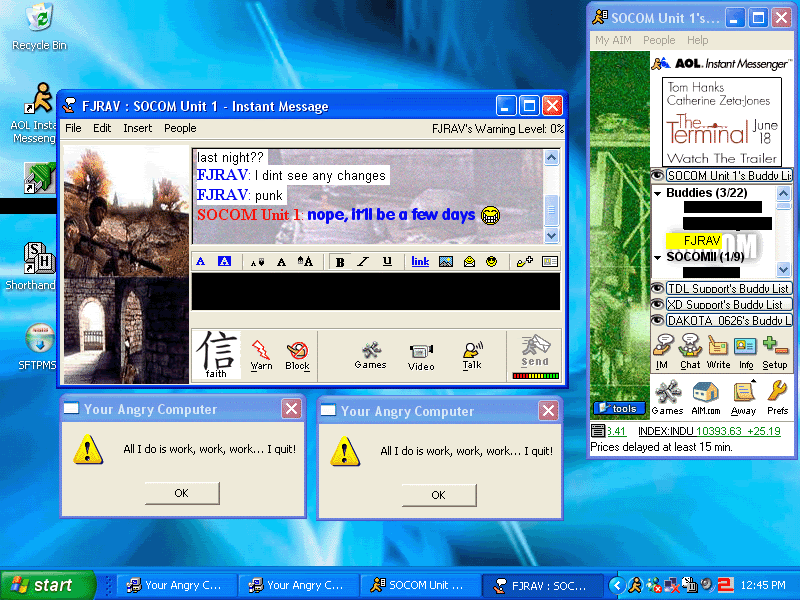800x600 pixels.
Task: Insert a hyperlink with the link button
Action: click(420, 262)
